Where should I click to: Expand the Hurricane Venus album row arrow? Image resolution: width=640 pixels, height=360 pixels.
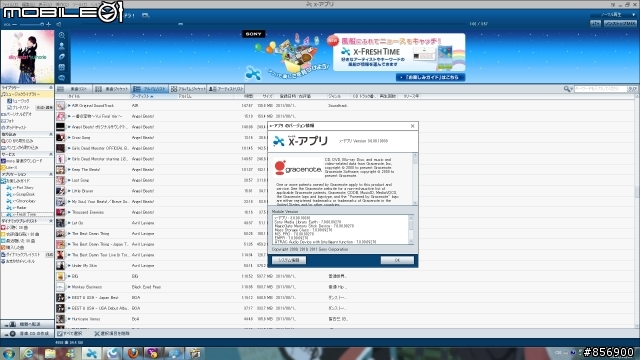69,319
